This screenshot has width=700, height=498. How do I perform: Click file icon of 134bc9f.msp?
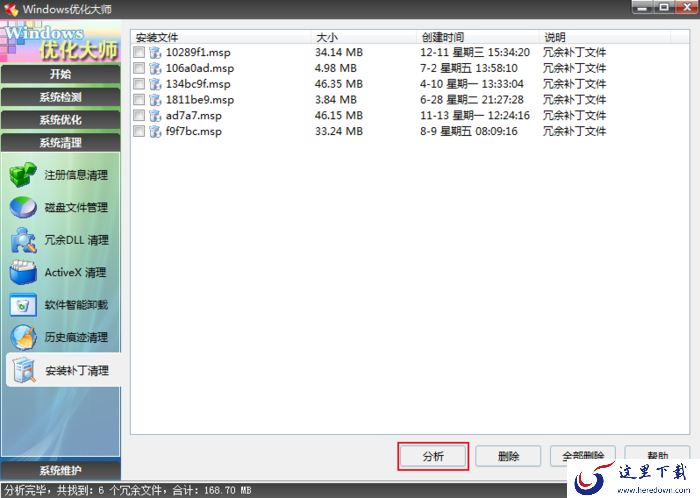(155, 84)
